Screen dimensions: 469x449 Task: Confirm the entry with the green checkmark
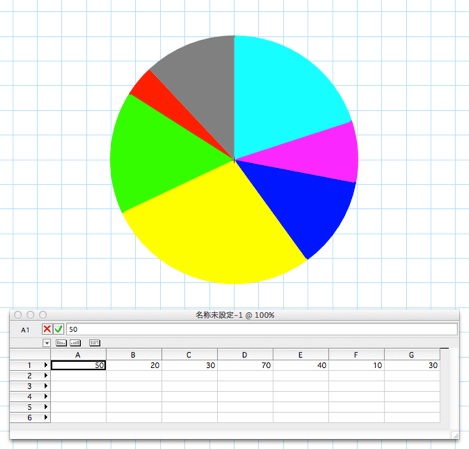click(x=59, y=329)
